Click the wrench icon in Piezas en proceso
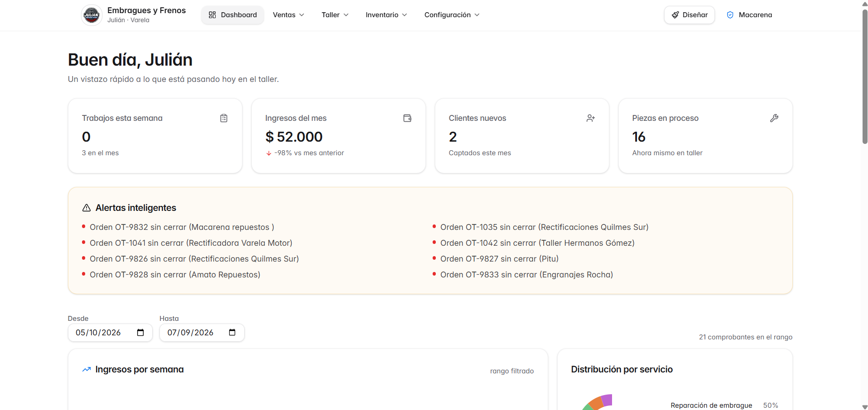Image resolution: width=868 pixels, height=410 pixels. coord(774,118)
